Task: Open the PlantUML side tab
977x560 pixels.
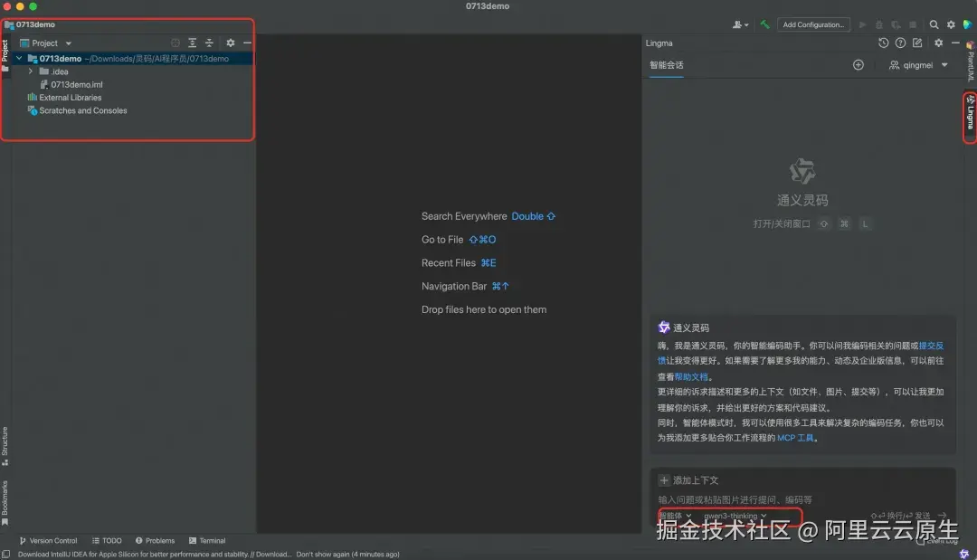Action: [x=970, y=62]
